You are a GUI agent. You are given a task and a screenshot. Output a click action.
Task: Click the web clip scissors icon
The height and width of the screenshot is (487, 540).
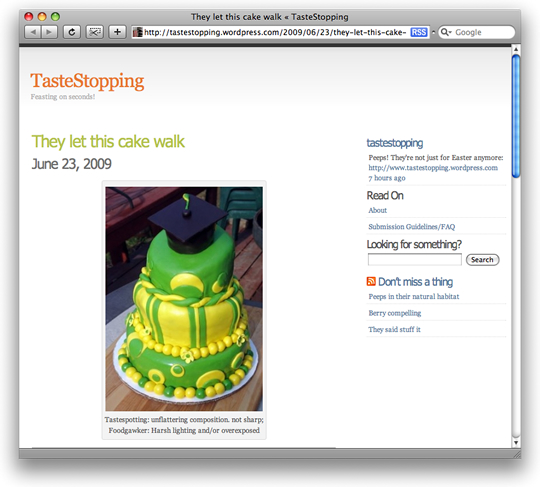point(94,32)
